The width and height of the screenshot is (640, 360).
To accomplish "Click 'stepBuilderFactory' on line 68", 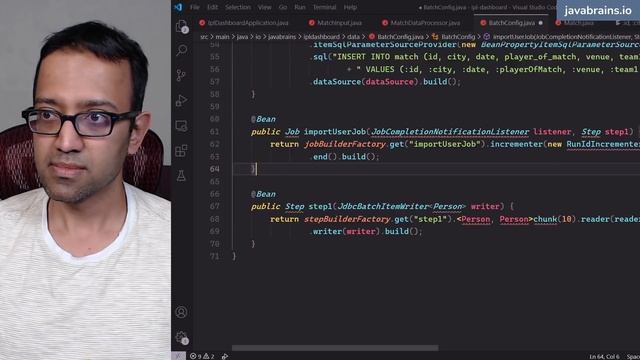I will click(347, 219).
